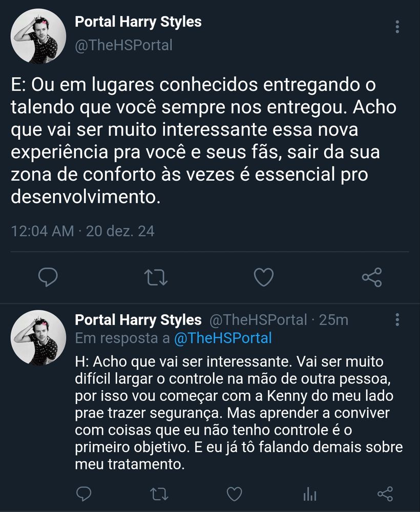Open more options on reply tweet
The width and height of the screenshot is (420, 512).
click(x=397, y=321)
